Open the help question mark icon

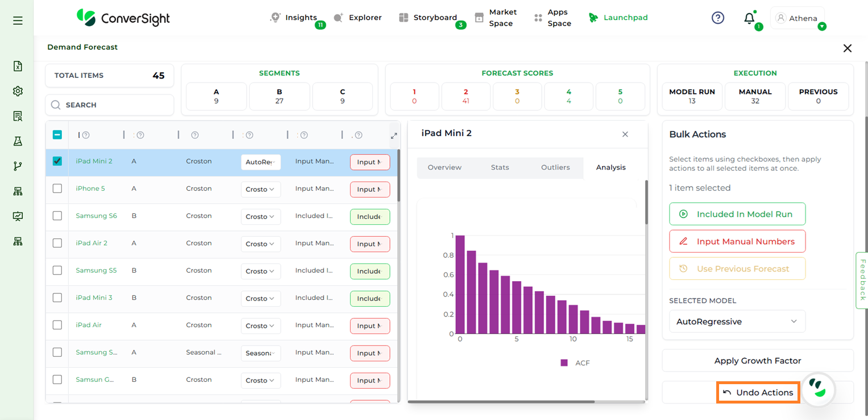(x=718, y=18)
